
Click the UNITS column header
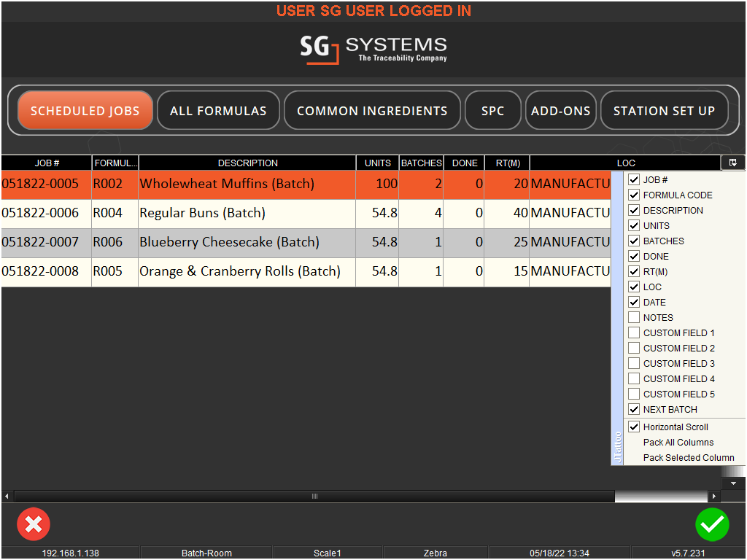point(377,163)
